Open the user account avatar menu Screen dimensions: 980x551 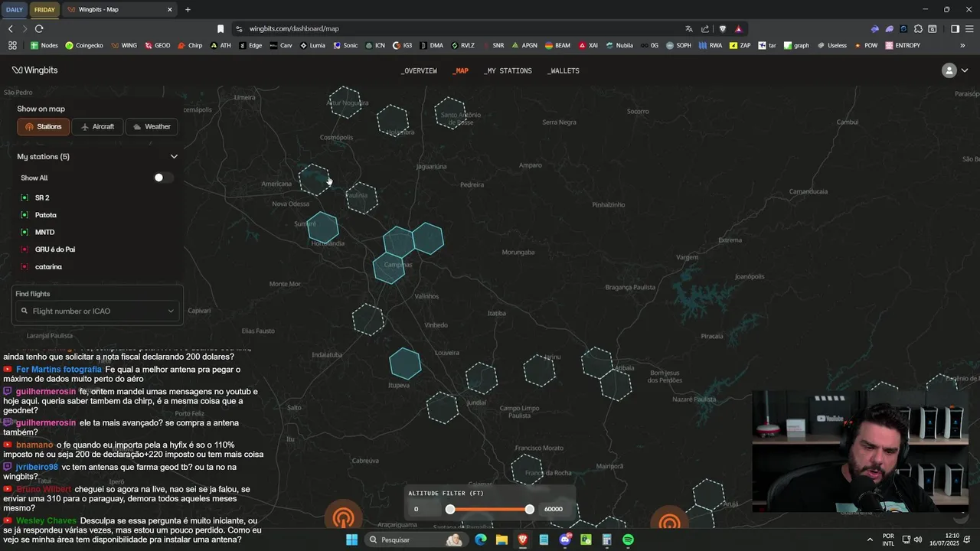coord(949,70)
